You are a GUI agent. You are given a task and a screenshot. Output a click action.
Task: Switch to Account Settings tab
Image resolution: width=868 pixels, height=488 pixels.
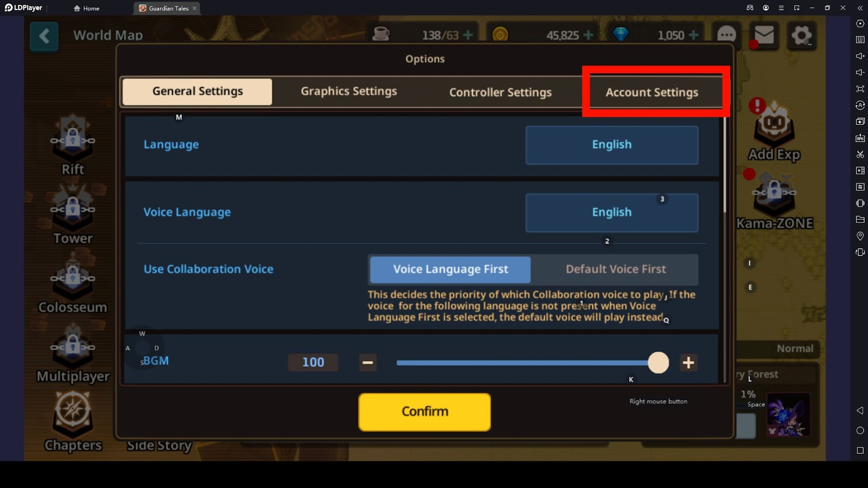652,93
